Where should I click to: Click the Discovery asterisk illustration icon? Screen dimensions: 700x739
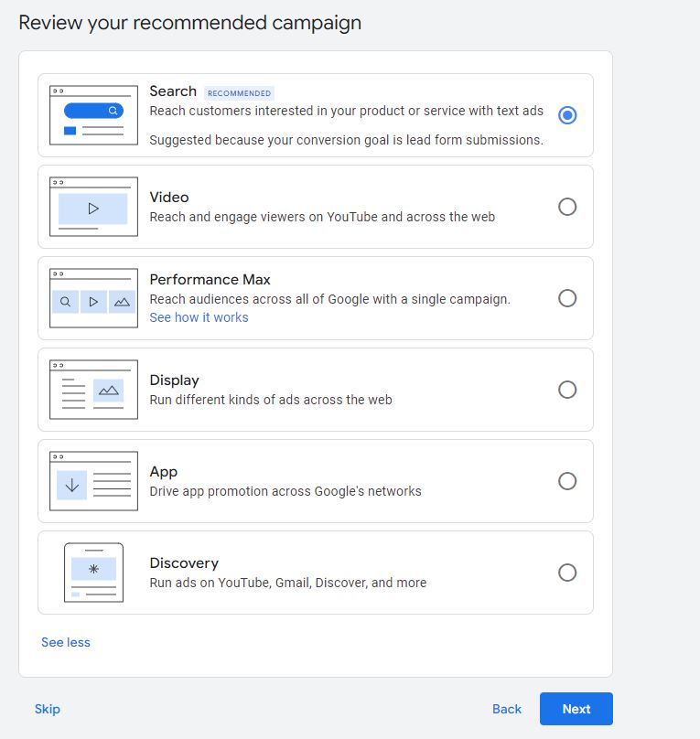tap(92, 571)
